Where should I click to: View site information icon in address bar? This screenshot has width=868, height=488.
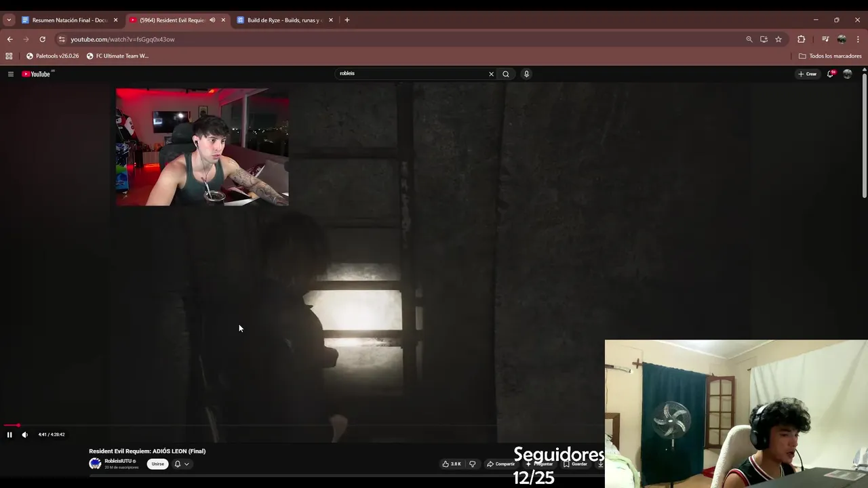(62, 39)
